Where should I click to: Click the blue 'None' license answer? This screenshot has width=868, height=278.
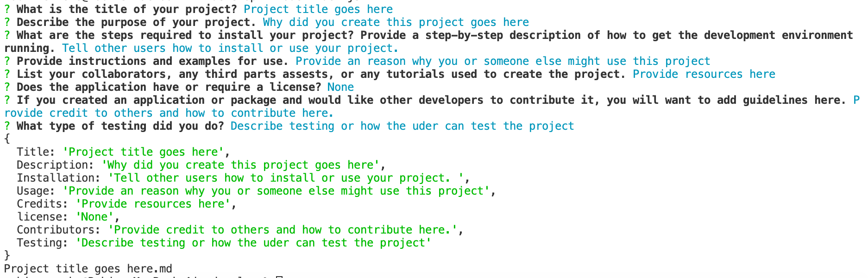point(340,87)
